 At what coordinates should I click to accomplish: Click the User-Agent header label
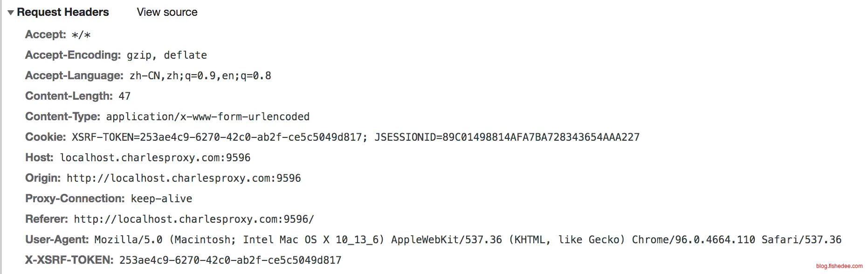click(57, 240)
